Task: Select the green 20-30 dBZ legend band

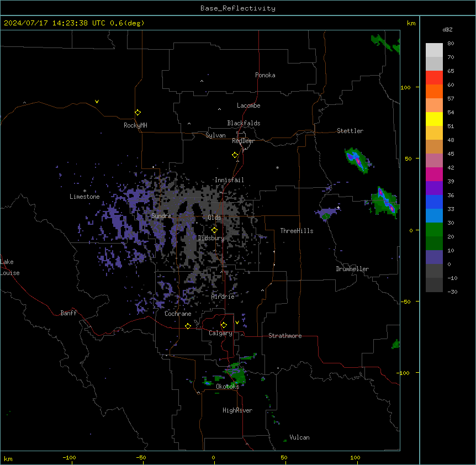Action: click(434, 230)
